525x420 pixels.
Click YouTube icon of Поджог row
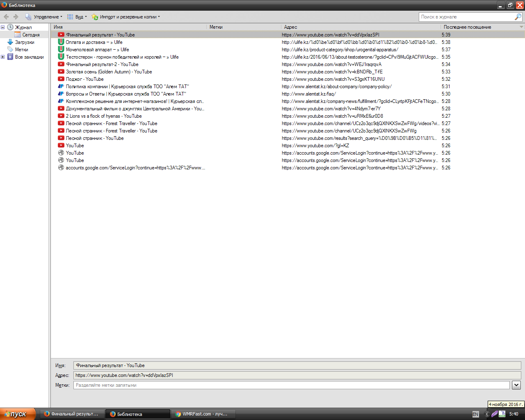[61, 79]
